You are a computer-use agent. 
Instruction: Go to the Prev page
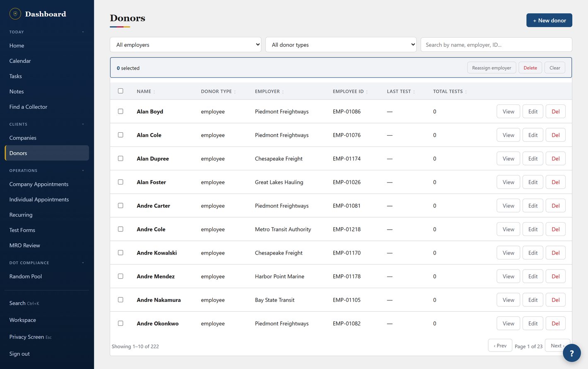click(x=500, y=345)
